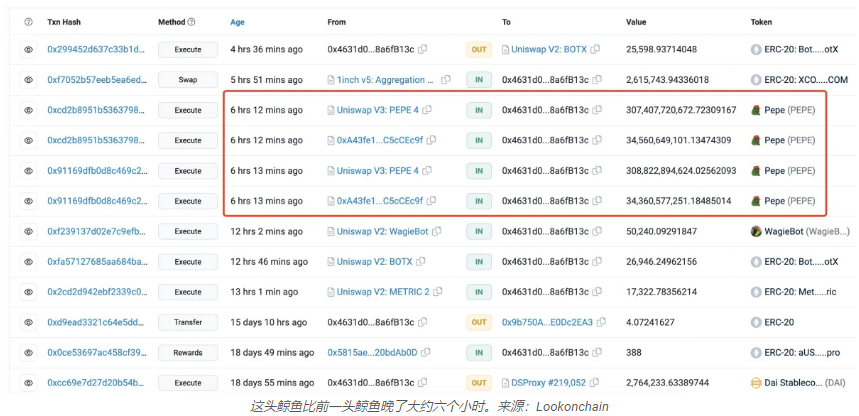This screenshot has height=416, width=859.
Task: Copy Uniswap V3: PEPE 4 address in 6 hrs 13 mins row
Action: point(427,171)
